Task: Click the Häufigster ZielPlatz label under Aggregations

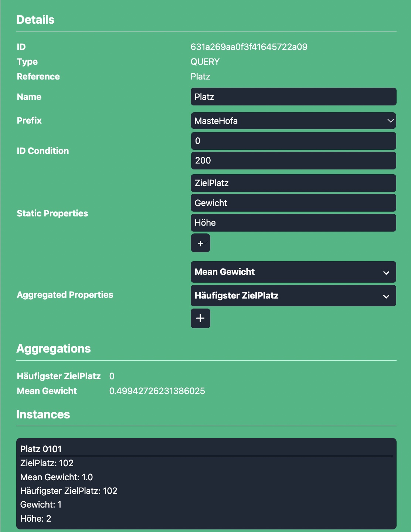Action: [x=59, y=376]
